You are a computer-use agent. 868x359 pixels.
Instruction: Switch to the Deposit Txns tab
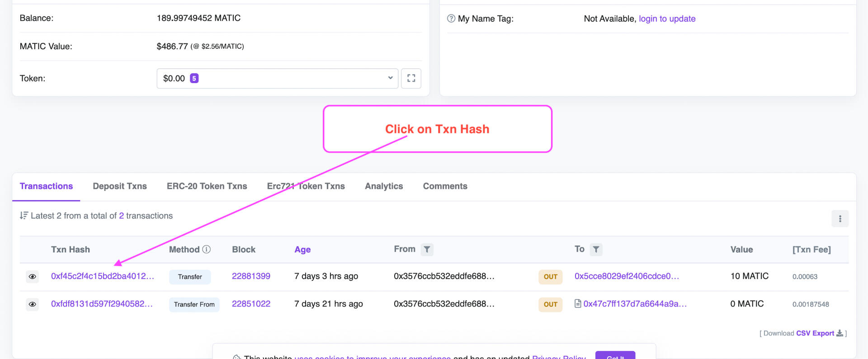pos(120,186)
